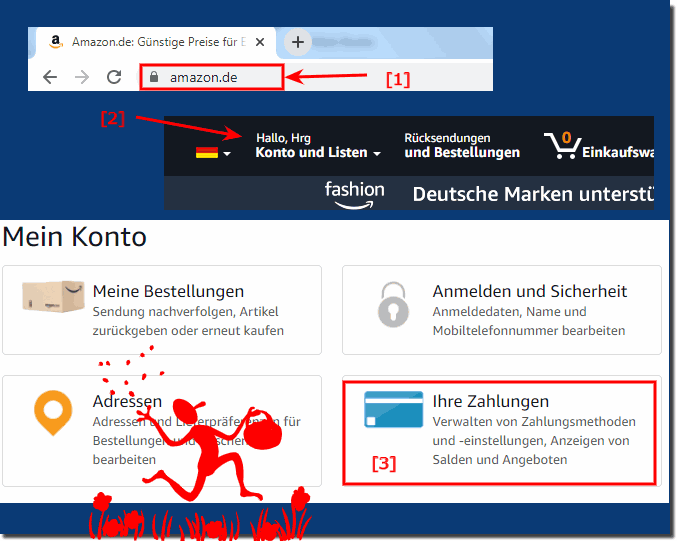Reload the page with refresh icon
677x541 pixels.
[114, 77]
